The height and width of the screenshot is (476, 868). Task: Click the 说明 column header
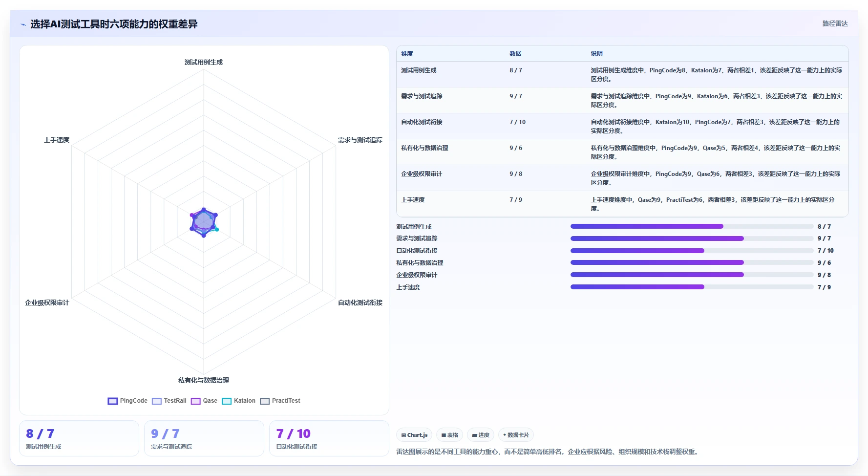coord(596,54)
